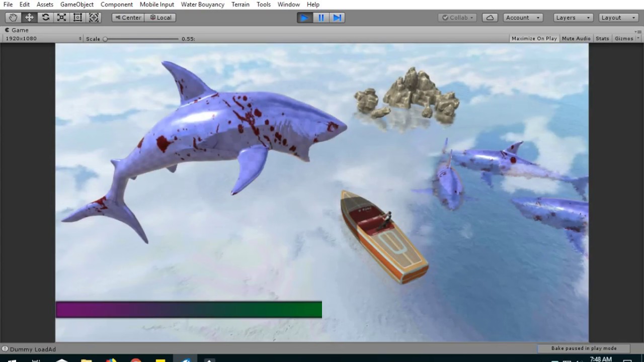644x362 pixels.
Task: Open the Edit menu
Action: click(x=25, y=4)
